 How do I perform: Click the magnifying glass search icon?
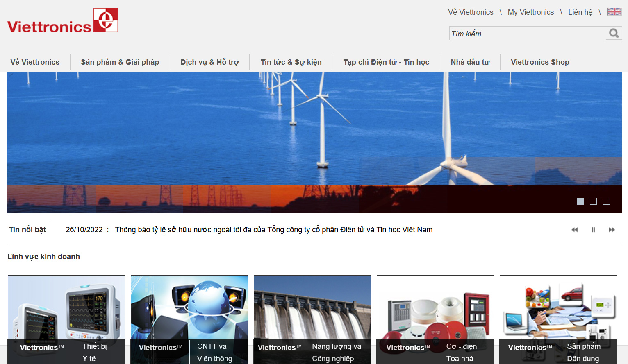[614, 33]
